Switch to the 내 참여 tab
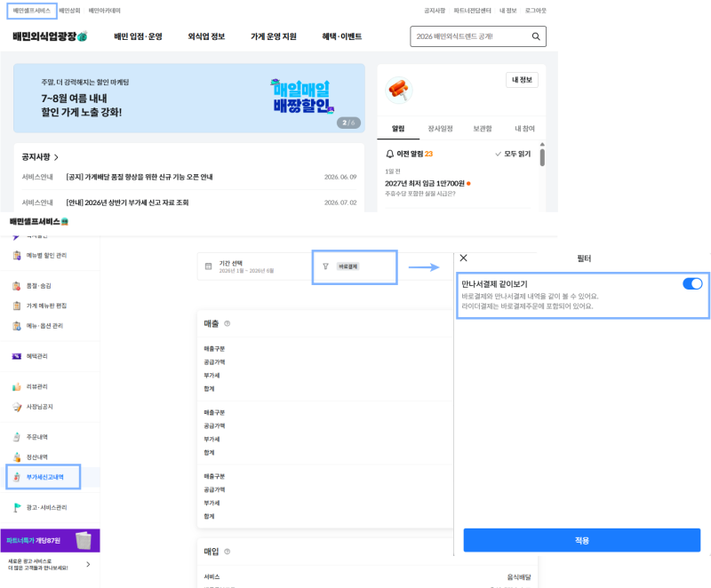Image resolution: width=711 pixels, height=588 pixels. [524, 129]
